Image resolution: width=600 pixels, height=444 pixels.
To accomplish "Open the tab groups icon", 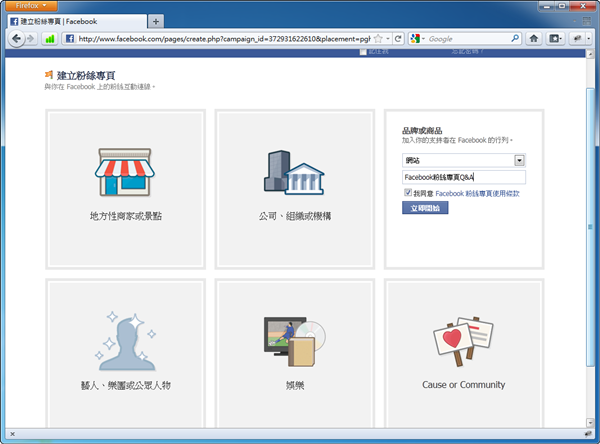I will (587, 21).
